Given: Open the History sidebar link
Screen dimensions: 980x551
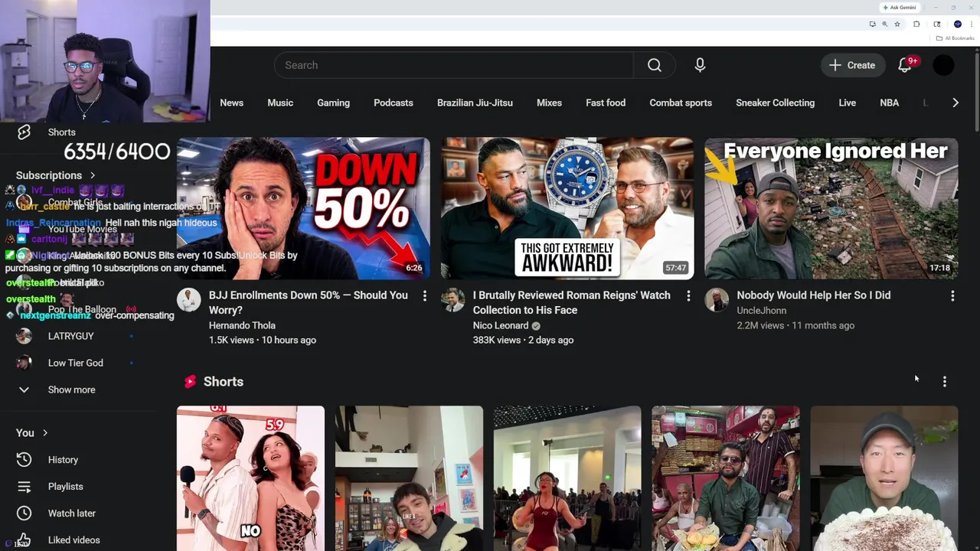Looking at the screenshot, I should click(x=63, y=460).
